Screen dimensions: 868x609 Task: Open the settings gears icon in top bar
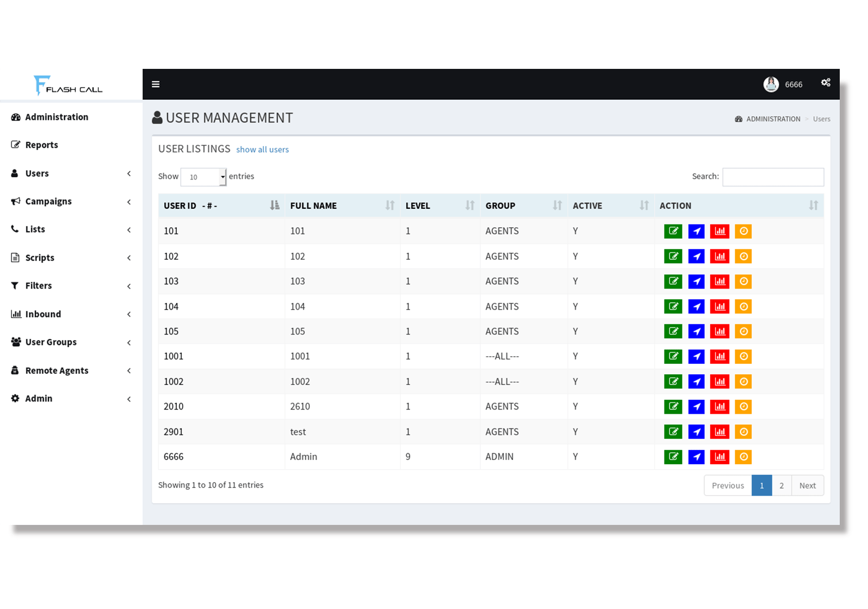[826, 82]
